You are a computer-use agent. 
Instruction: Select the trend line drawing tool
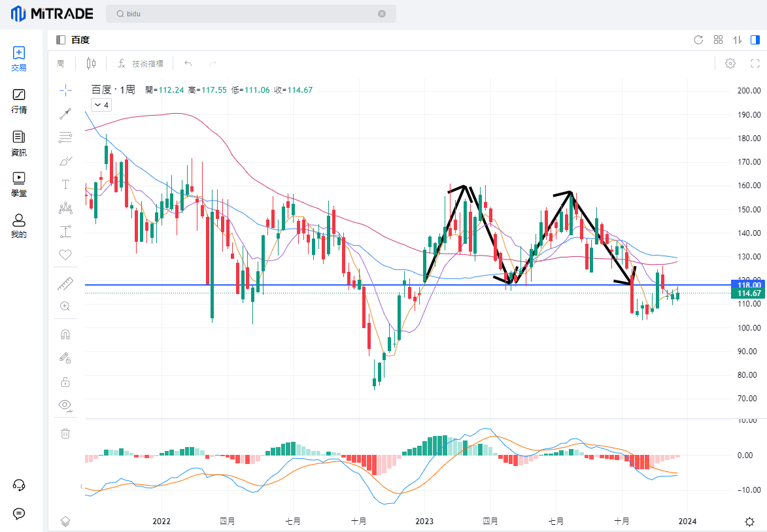(x=65, y=114)
